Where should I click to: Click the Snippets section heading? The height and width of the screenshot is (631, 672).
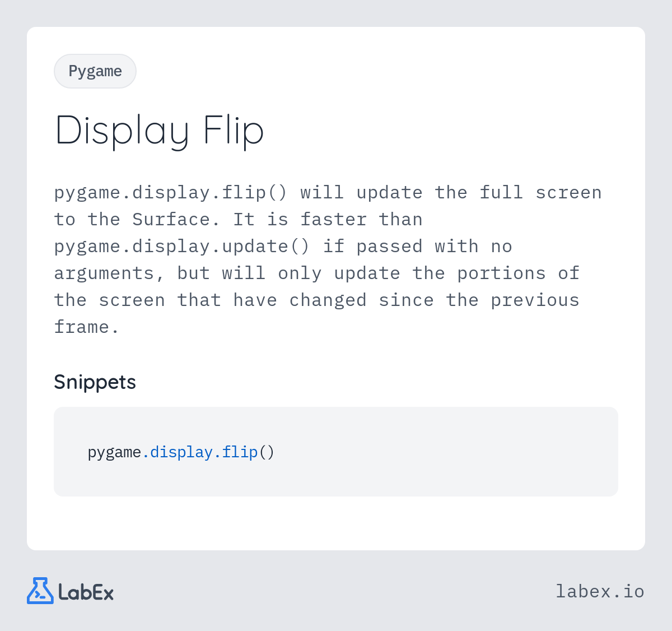95,382
